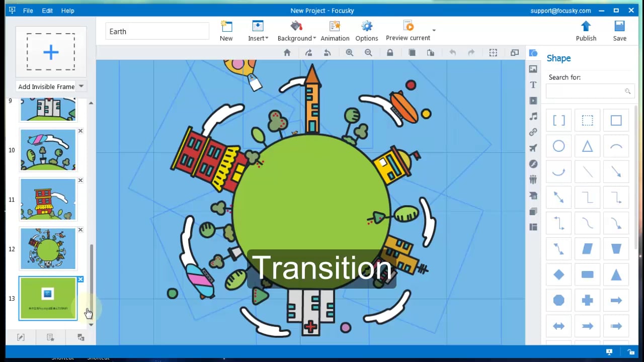Screen dimensions: 644x362
Task: Click the hyperlink icon in sidebar
Action: click(x=533, y=132)
